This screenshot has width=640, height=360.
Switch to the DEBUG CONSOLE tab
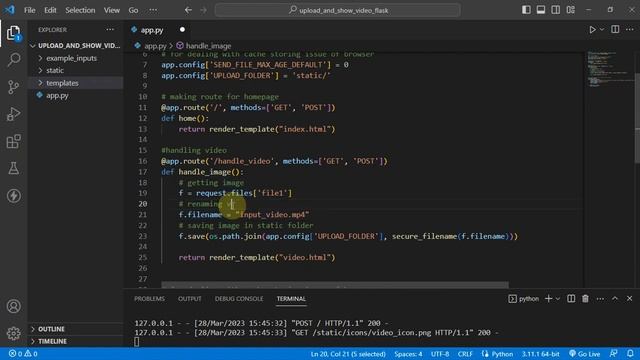239,299
